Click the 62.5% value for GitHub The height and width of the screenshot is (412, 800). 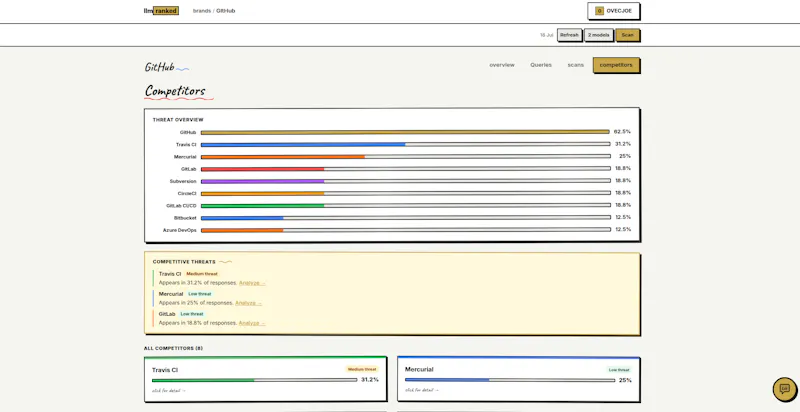coord(622,132)
